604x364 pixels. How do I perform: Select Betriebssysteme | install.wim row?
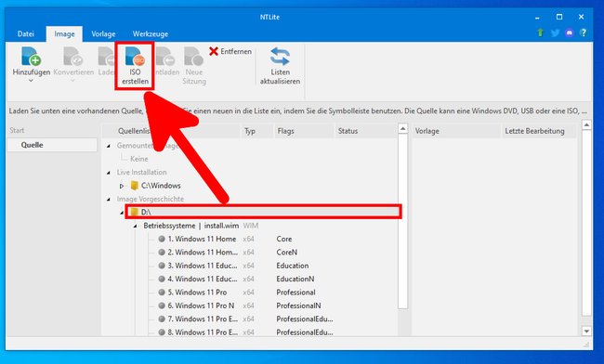pyautogui.click(x=191, y=226)
